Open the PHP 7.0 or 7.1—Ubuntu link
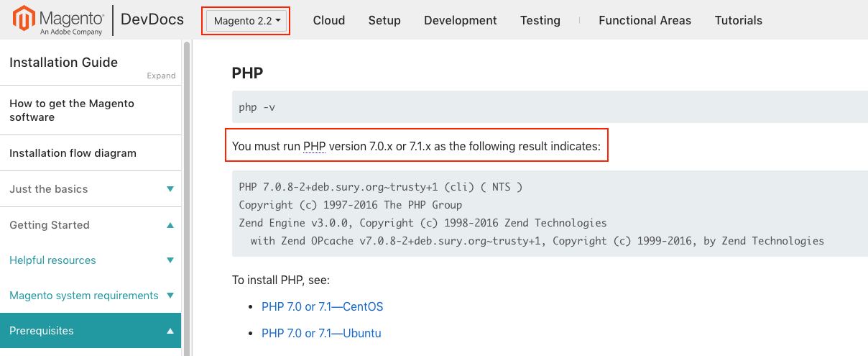 coord(321,333)
